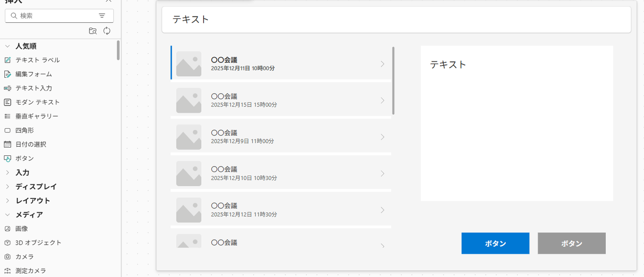Insert the カメラ control
The image size is (644, 277).
pos(25,257)
